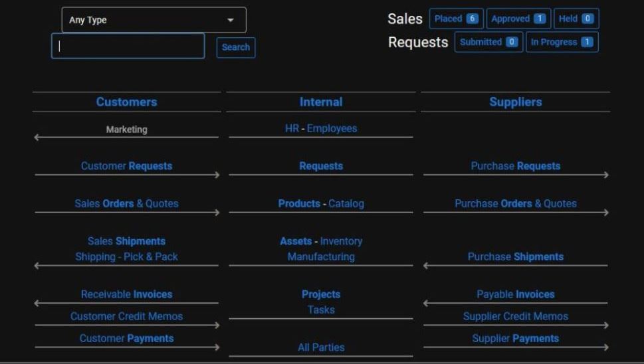Open All Parties link
The width and height of the screenshot is (644, 364).
coord(321,347)
